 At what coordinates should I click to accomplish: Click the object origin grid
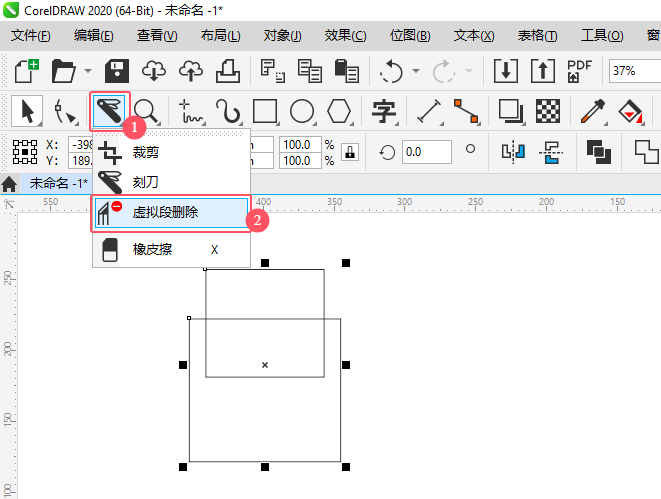pyautogui.click(x=25, y=152)
